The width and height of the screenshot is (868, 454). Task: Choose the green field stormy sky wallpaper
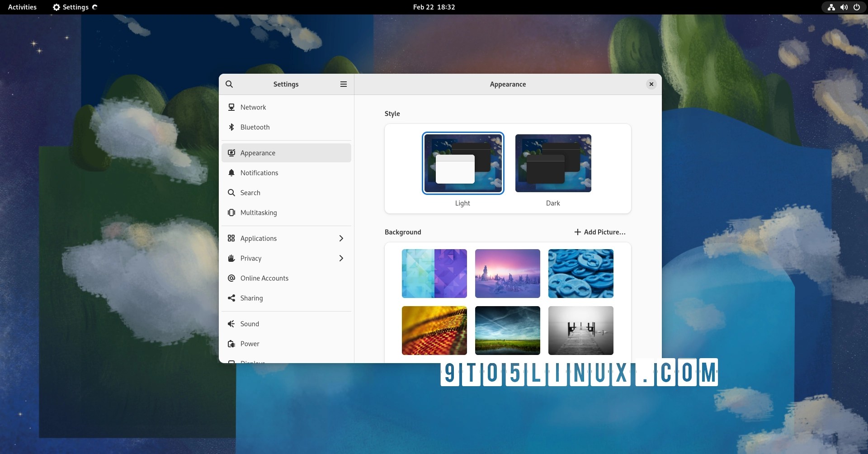[508, 331]
